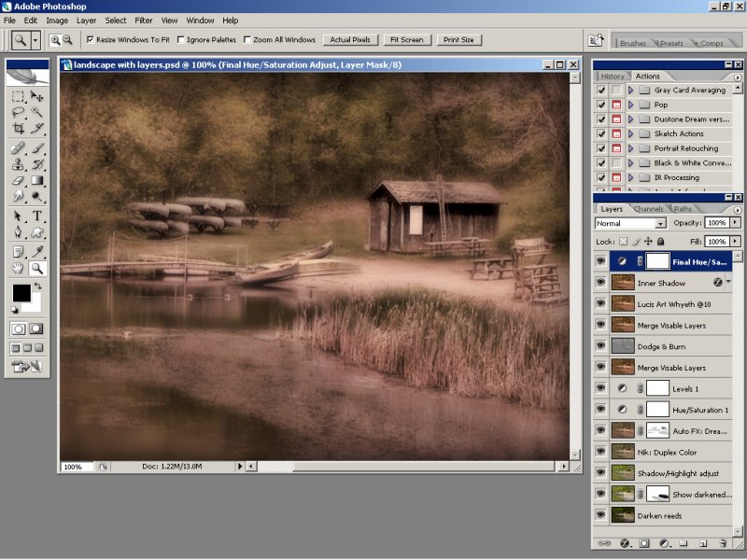This screenshot has width=747, height=560.
Task: Select the Brush tool
Action: coord(37,148)
